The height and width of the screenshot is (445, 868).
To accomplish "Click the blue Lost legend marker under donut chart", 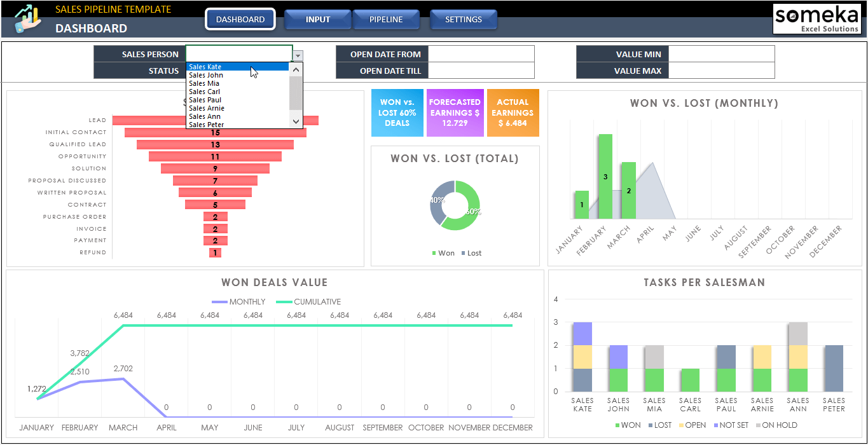I will (464, 253).
